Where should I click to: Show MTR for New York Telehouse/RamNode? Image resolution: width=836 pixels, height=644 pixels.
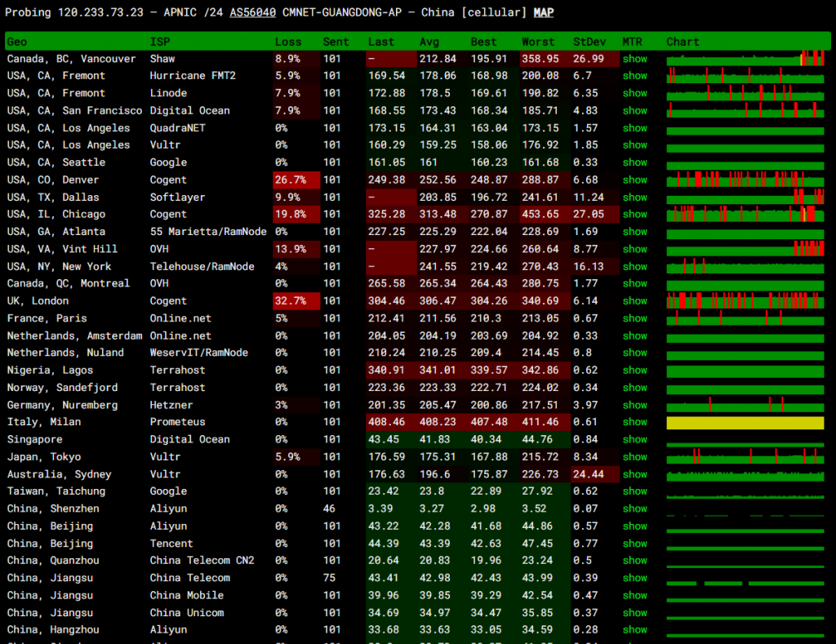(634, 267)
